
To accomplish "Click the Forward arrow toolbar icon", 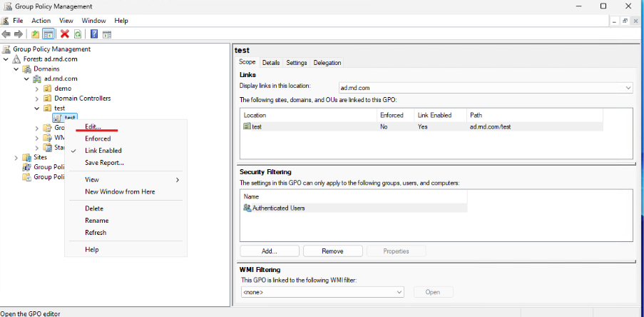I will click(19, 34).
